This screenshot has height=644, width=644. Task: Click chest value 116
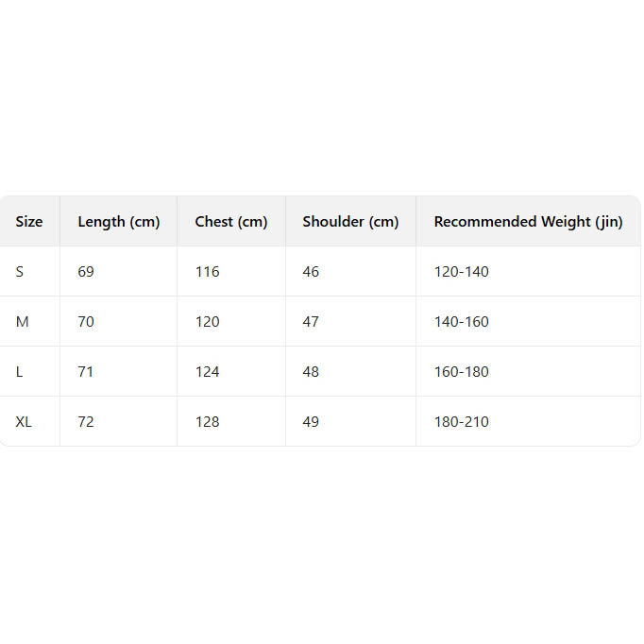(x=207, y=272)
